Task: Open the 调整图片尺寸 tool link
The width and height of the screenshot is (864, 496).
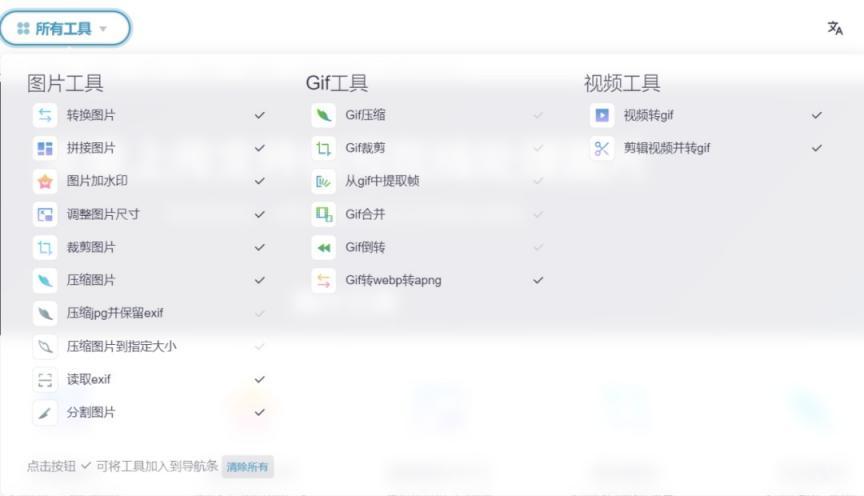Action: point(103,214)
